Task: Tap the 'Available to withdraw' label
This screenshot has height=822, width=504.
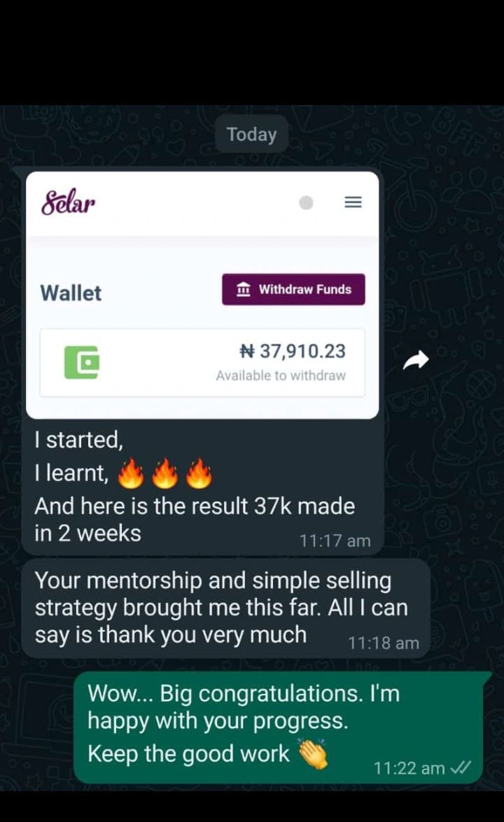Action: pyautogui.click(x=281, y=375)
